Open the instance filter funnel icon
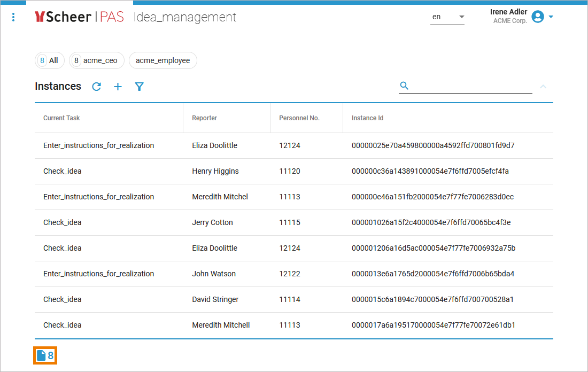The image size is (588, 372). pos(140,87)
